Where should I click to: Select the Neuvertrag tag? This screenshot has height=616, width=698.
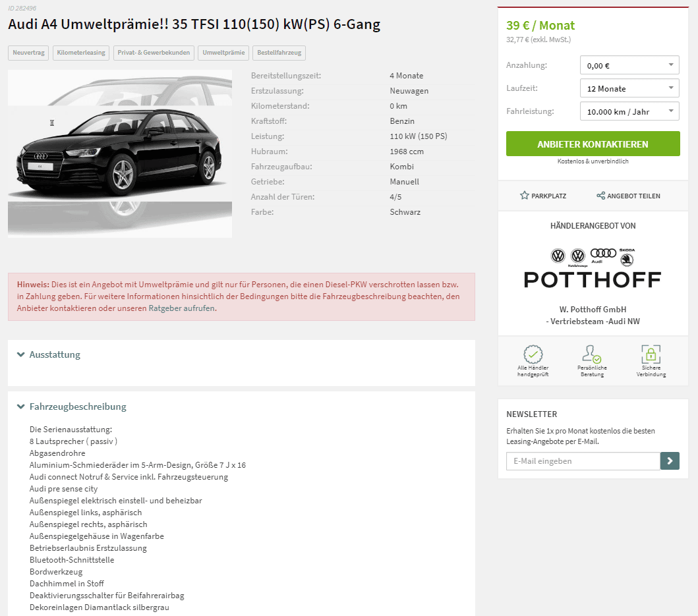click(28, 53)
